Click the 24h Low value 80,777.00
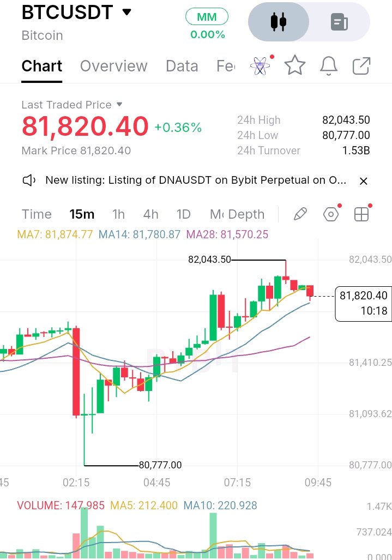The width and height of the screenshot is (392, 560). [x=346, y=135]
